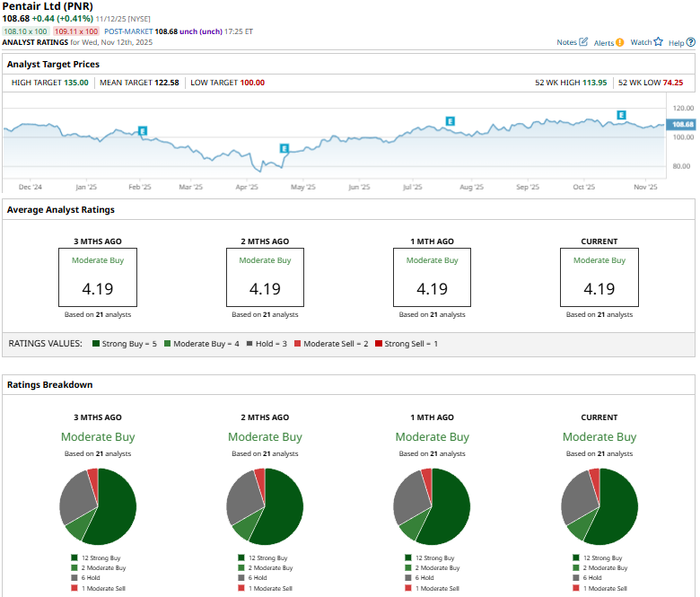Click the Strong Sell red legend swatch

[379, 344]
